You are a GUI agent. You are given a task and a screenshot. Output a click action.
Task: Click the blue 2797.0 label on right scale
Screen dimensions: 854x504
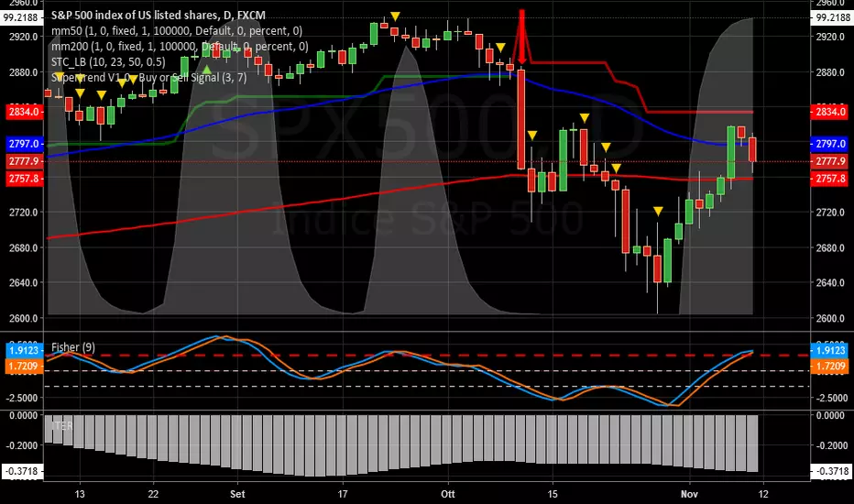point(830,144)
